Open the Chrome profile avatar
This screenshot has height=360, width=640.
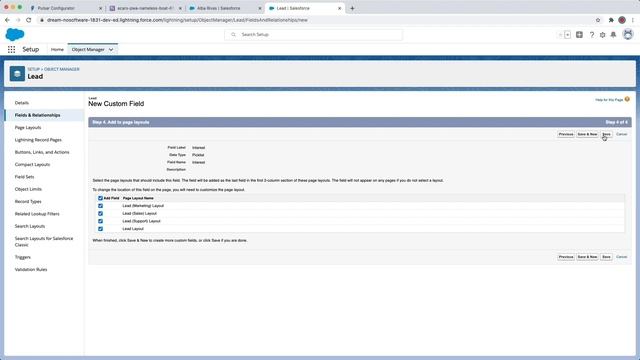(622, 20)
